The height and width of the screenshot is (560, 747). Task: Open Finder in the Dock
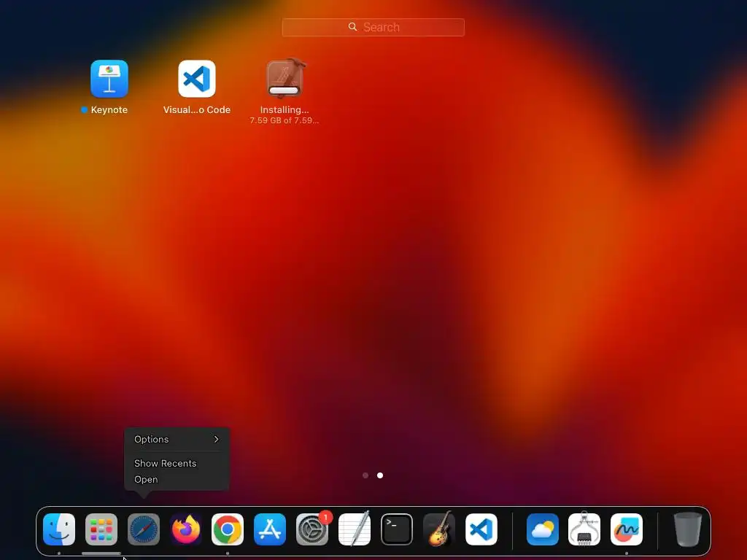tap(59, 529)
